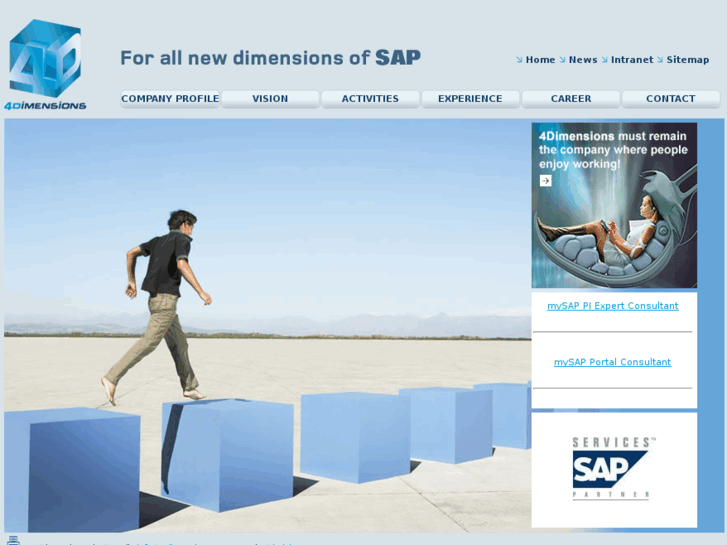The height and width of the screenshot is (545, 727).
Task: Open the Vision menu item
Action: (270, 99)
